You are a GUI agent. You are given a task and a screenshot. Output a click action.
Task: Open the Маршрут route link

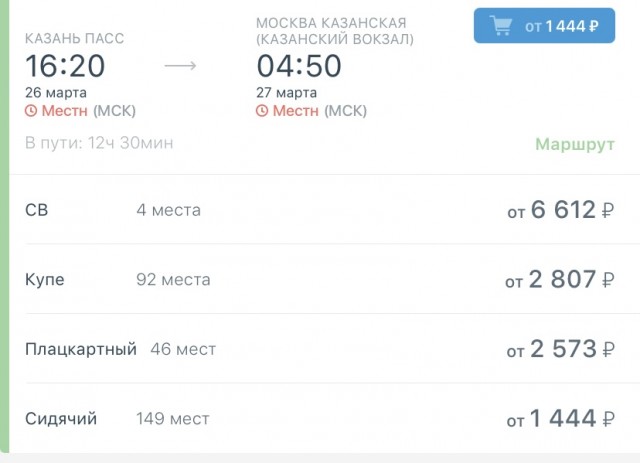[574, 144]
